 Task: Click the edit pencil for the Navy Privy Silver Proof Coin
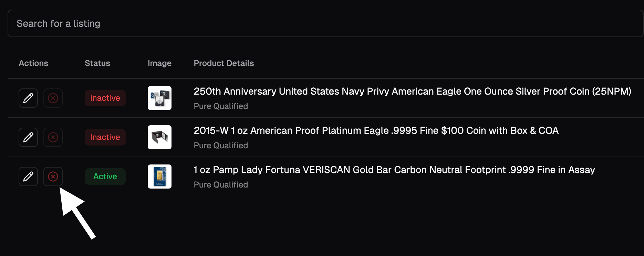point(28,98)
